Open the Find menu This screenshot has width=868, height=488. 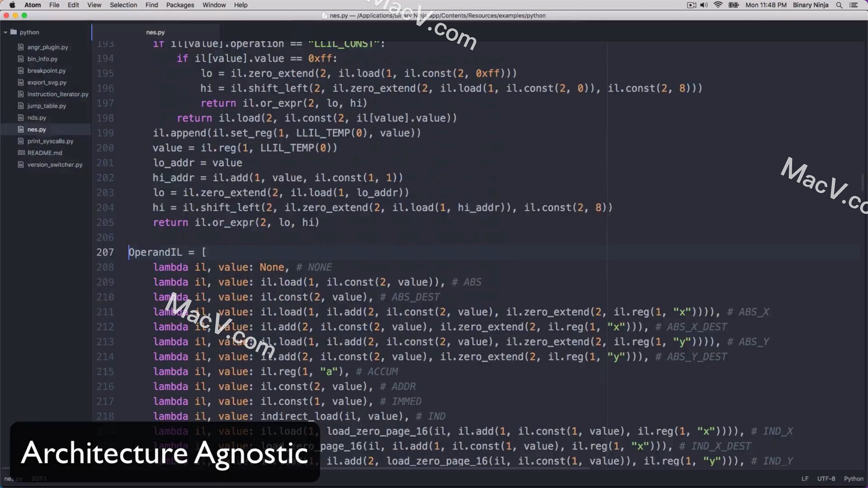coord(152,5)
